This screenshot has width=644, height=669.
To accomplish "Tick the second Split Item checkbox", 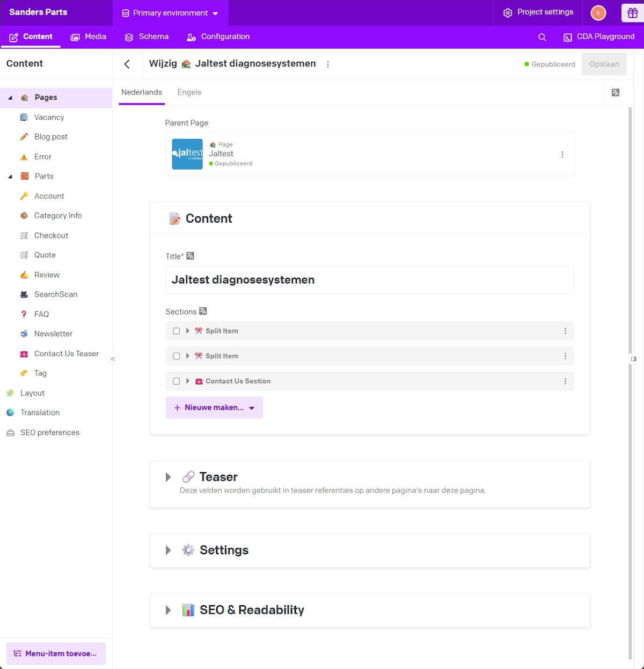I will [x=176, y=356].
